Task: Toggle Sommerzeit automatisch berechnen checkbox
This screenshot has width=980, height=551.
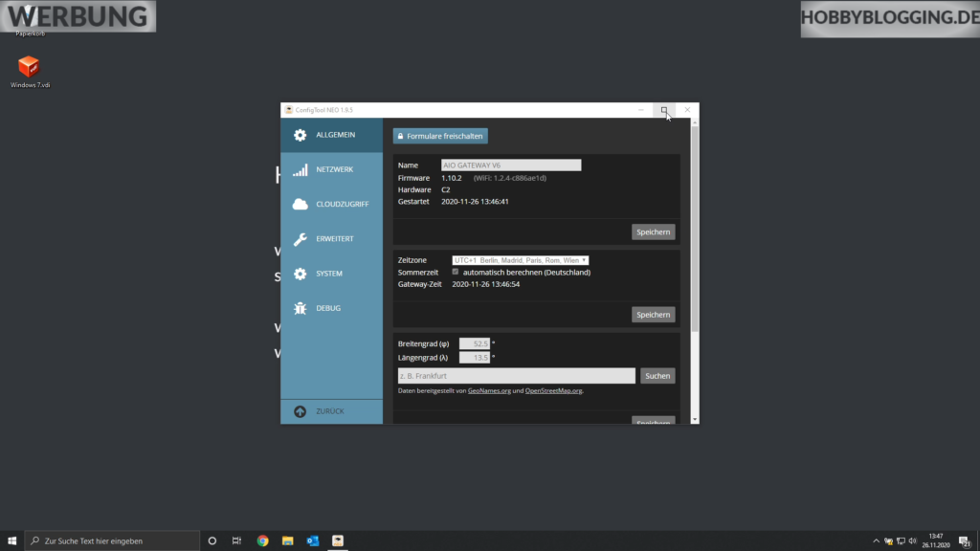Action: coord(456,272)
